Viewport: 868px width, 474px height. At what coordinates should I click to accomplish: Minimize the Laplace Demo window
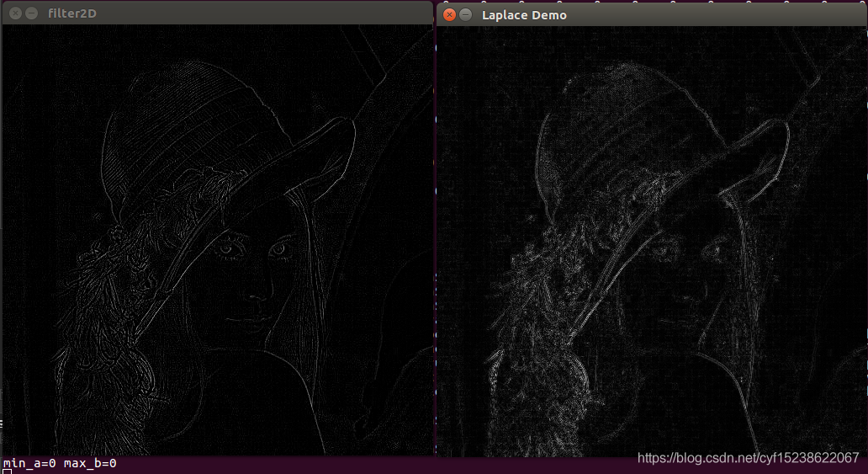(466, 15)
